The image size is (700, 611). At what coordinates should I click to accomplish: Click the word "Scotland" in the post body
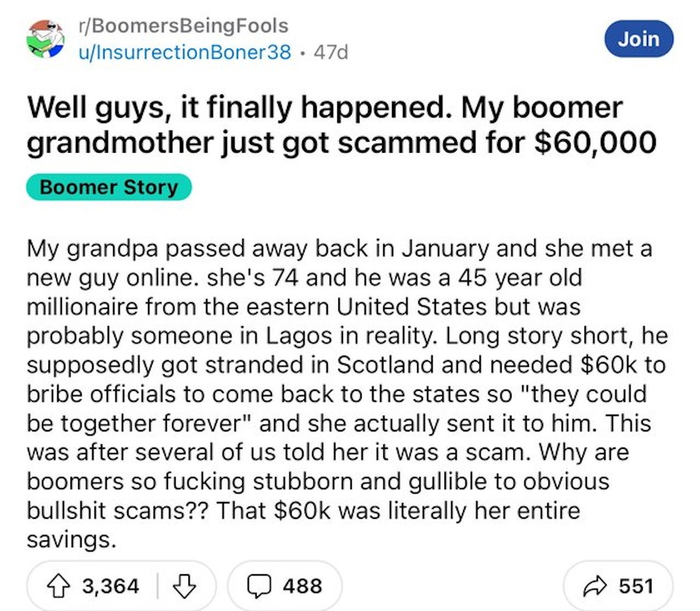pyautogui.click(x=386, y=365)
